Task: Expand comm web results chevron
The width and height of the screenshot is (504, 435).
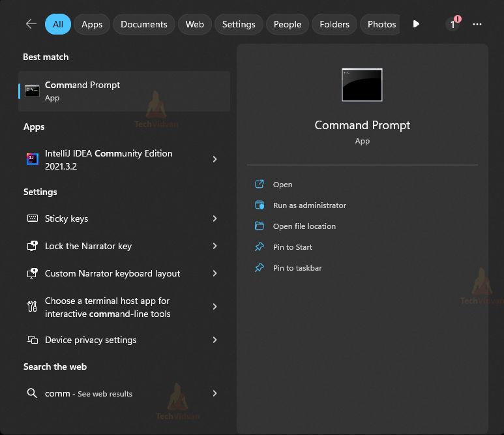Action: click(215, 393)
